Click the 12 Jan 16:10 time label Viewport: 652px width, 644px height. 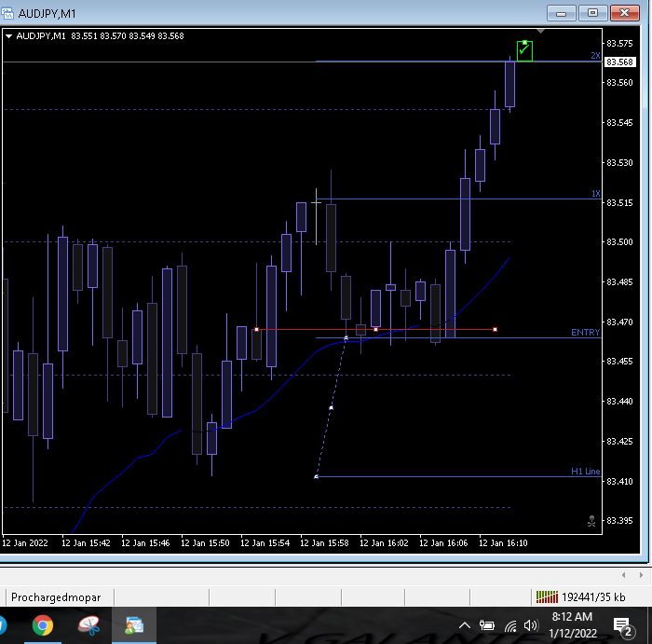[x=503, y=543]
